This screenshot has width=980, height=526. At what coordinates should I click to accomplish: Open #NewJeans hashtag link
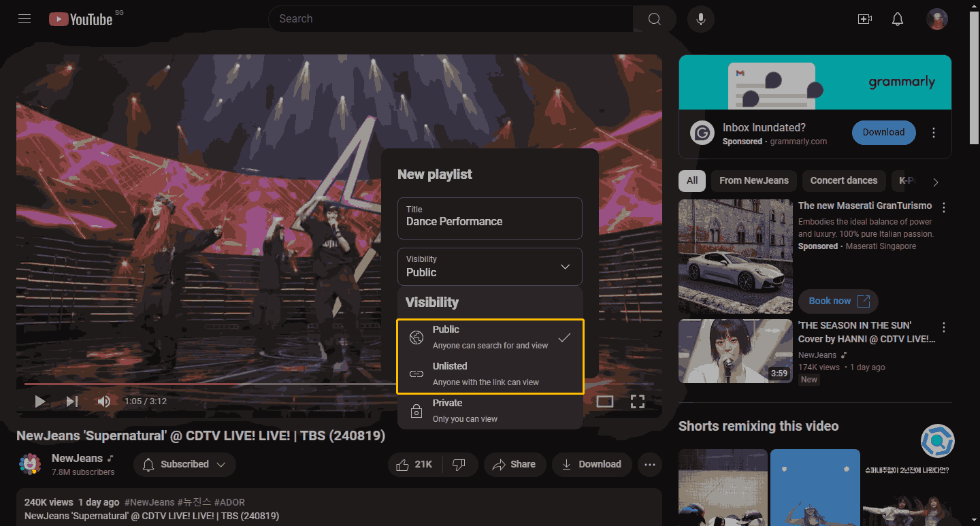click(x=149, y=502)
